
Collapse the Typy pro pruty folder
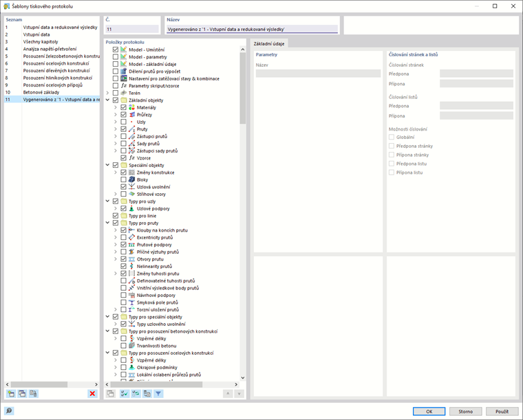(x=108, y=223)
